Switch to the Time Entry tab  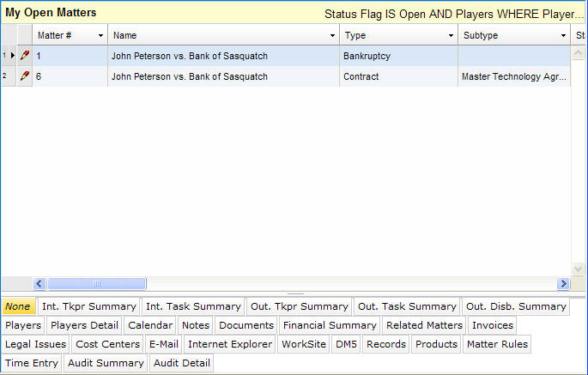(x=32, y=363)
